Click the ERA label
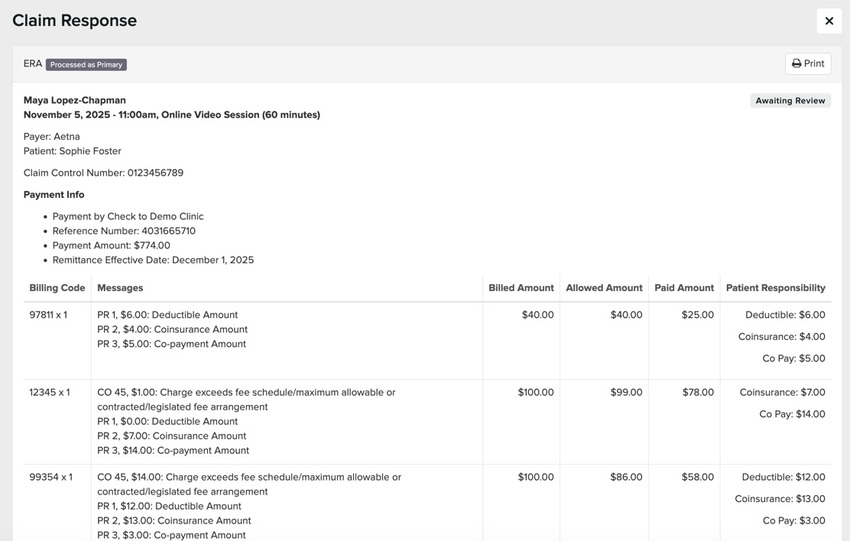The height and width of the screenshot is (541, 850). 33,64
